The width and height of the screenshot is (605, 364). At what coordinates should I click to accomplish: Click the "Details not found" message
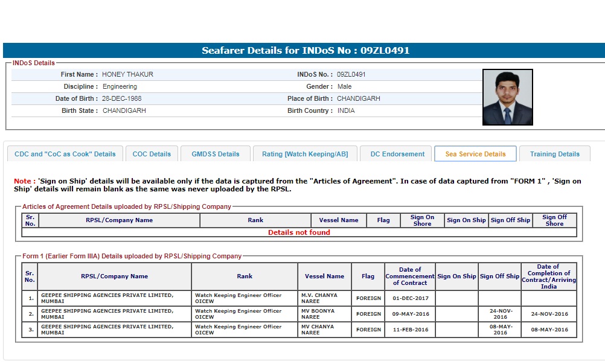click(299, 232)
